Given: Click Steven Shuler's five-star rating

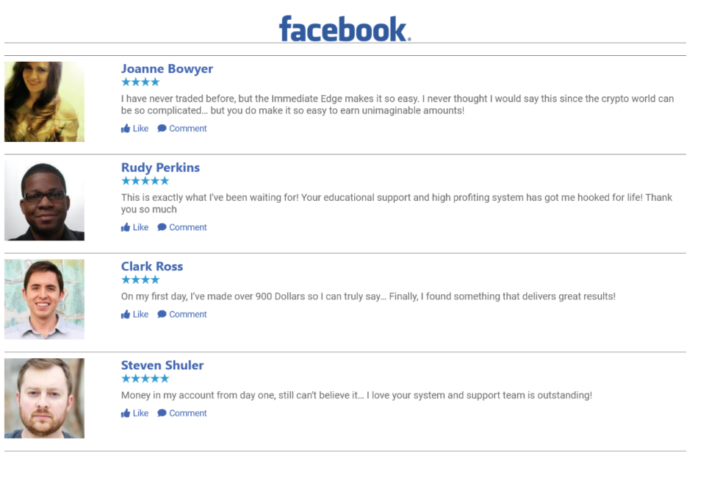Looking at the screenshot, I should point(145,379).
